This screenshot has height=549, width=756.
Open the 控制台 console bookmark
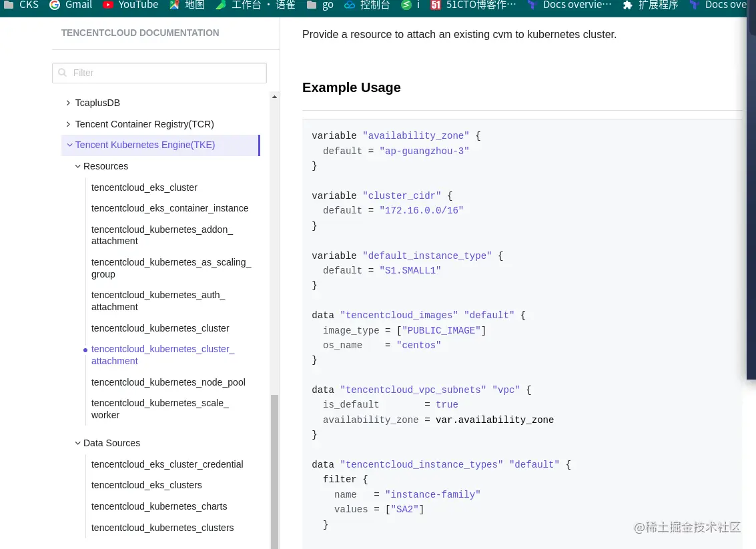pos(368,5)
